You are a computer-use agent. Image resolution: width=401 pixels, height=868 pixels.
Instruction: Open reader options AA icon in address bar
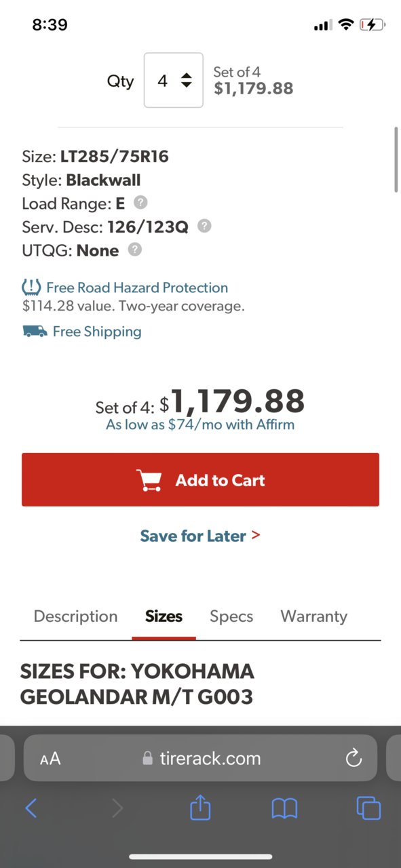tap(50, 759)
